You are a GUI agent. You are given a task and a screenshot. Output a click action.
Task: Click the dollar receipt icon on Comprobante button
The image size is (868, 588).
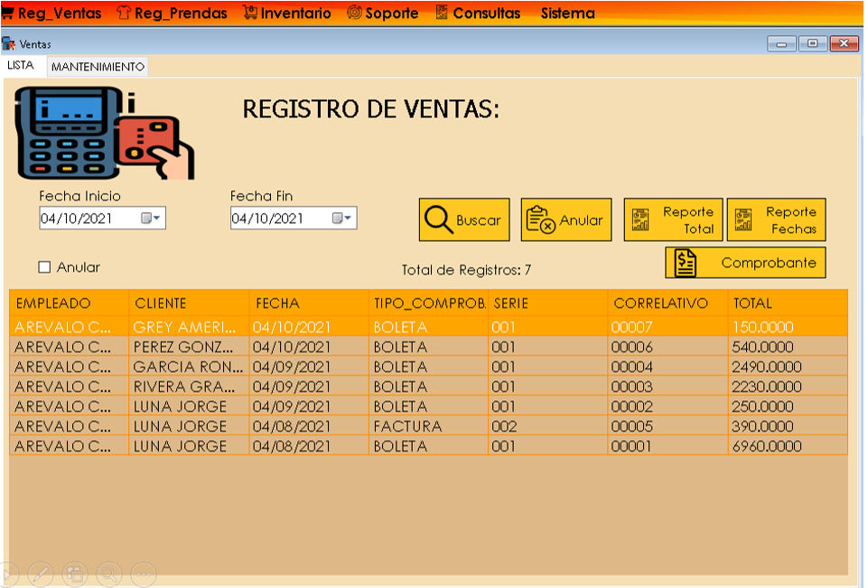coord(684,262)
